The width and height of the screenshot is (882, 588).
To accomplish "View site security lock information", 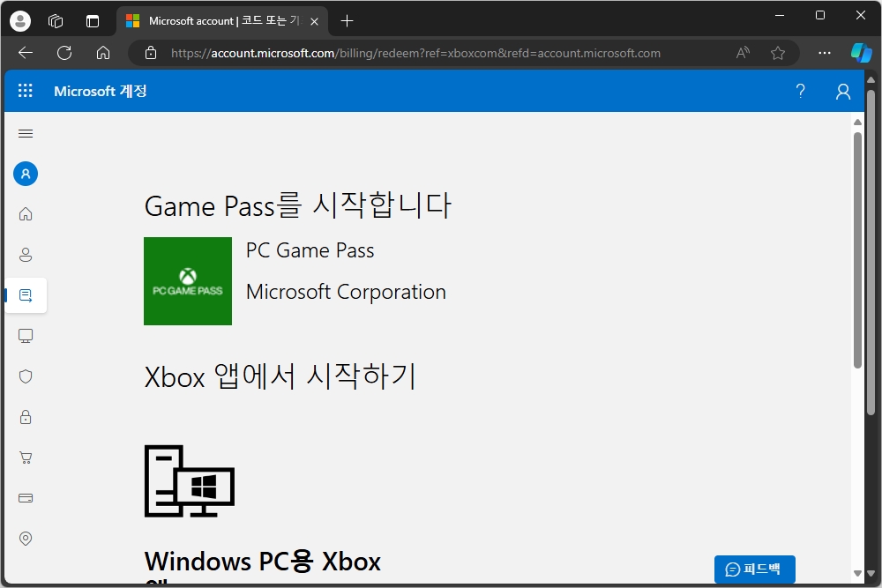I will [x=151, y=53].
